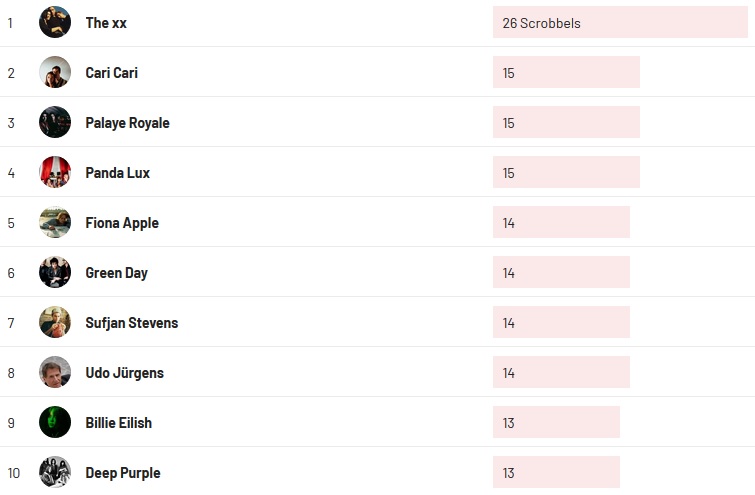Open Palaye Royale name link
The width and height of the screenshot is (755, 495).
[127, 123]
